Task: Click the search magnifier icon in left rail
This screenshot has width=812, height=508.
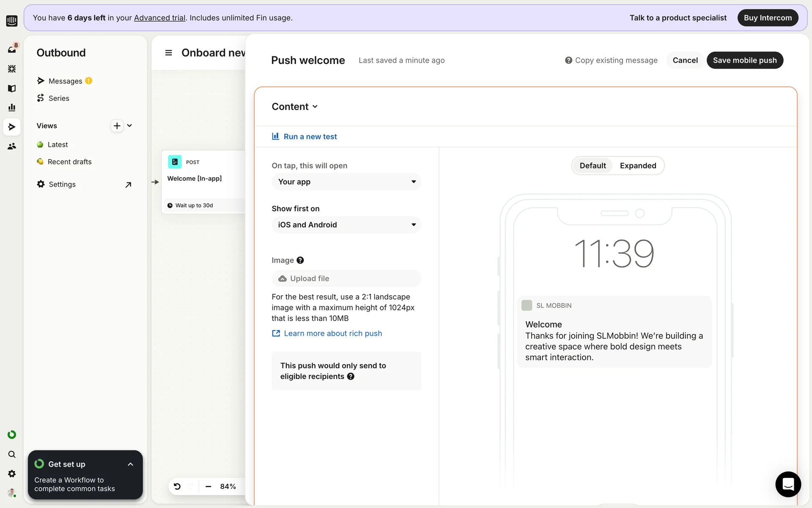Action: (x=12, y=454)
